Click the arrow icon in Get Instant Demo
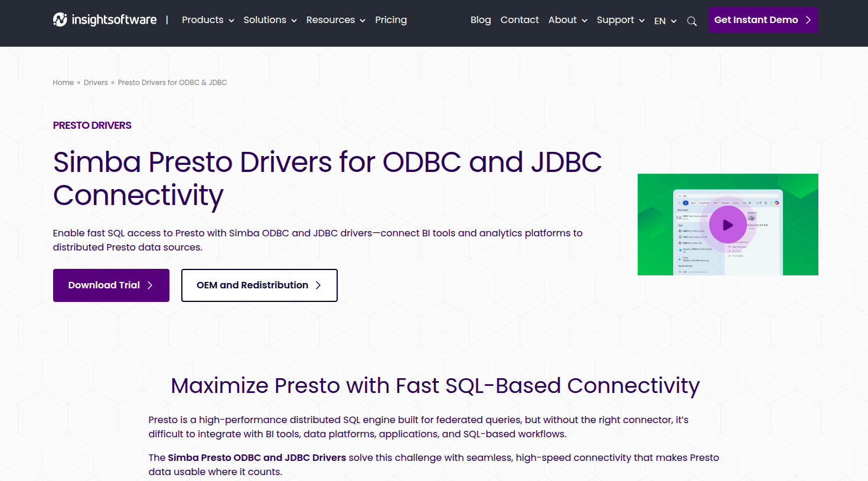 (x=808, y=20)
